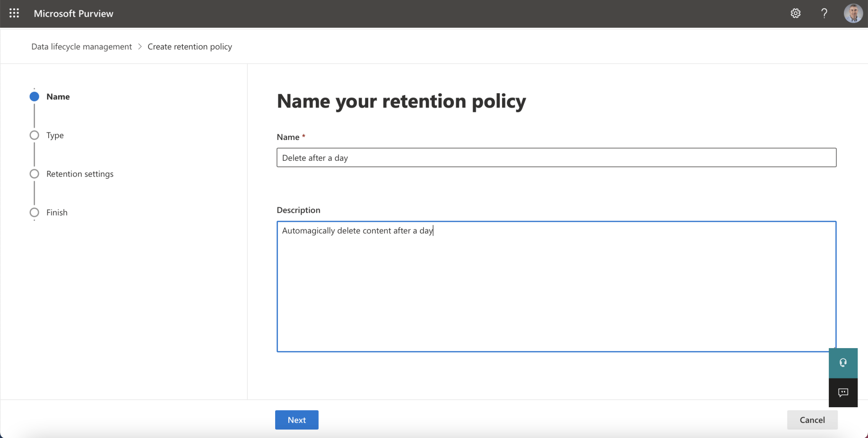Click the Help question mark icon
Image resolution: width=868 pixels, height=438 pixels.
[x=824, y=13]
